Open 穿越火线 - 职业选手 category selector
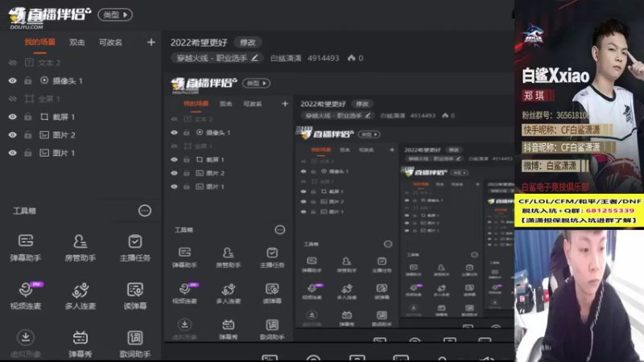 point(217,58)
